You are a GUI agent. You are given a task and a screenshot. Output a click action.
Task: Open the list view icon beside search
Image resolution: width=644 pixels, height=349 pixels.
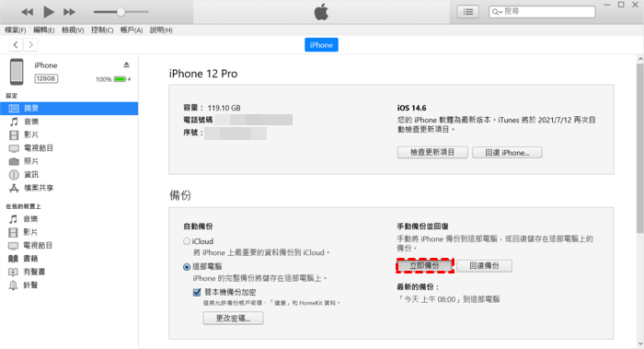click(467, 11)
